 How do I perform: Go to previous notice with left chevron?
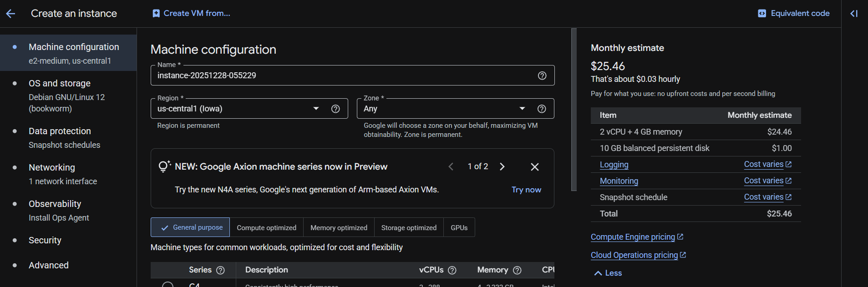451,166
